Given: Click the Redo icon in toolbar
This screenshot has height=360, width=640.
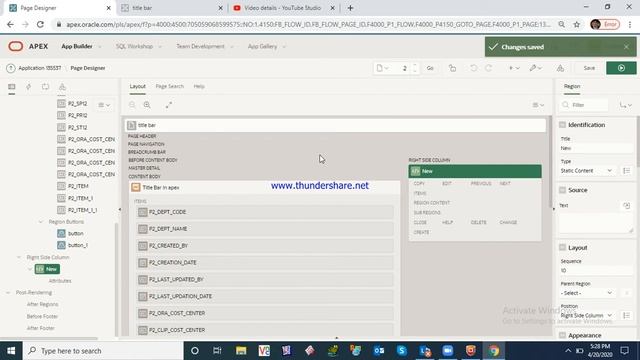Looking at the screenshot, I should [488, 68].
